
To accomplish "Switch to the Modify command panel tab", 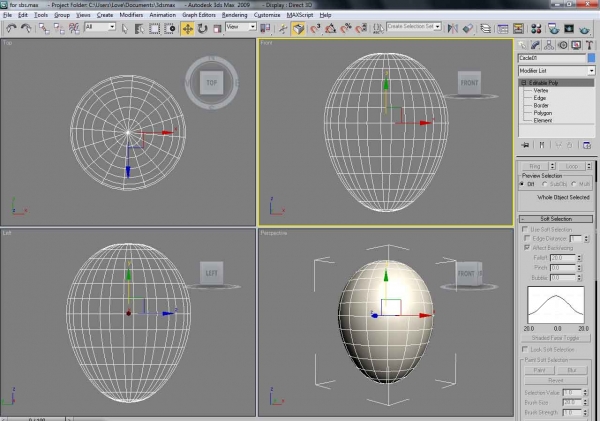I will 535,45.
